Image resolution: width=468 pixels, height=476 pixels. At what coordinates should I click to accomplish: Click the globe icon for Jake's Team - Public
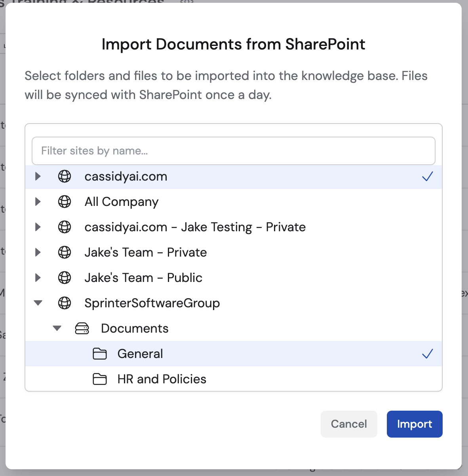(65, 278)
